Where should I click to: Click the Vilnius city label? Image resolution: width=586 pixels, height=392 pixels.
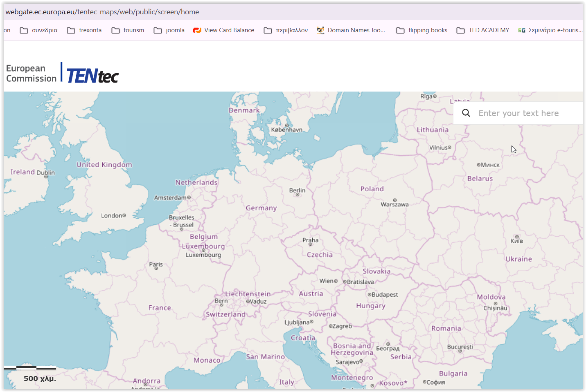click(x=438, y=148)
